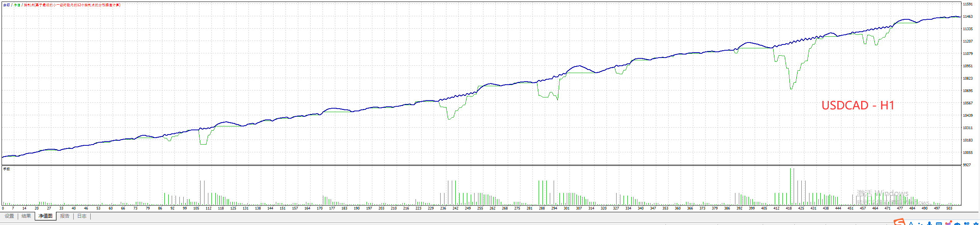Click trade number 288 on horizontal axis
The width and height of the screenshot is (980, 225).
542,208
